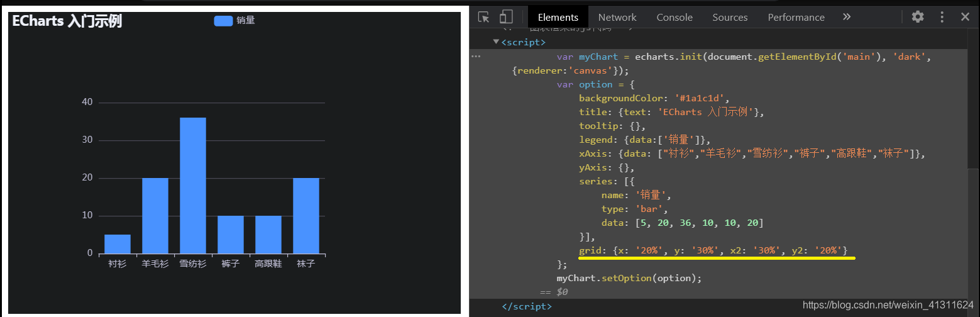The height and width of the screenshot is (317, 980).
Task: Click the y-axis value 20
Action: pyautogui.click(x=87, y=177)
